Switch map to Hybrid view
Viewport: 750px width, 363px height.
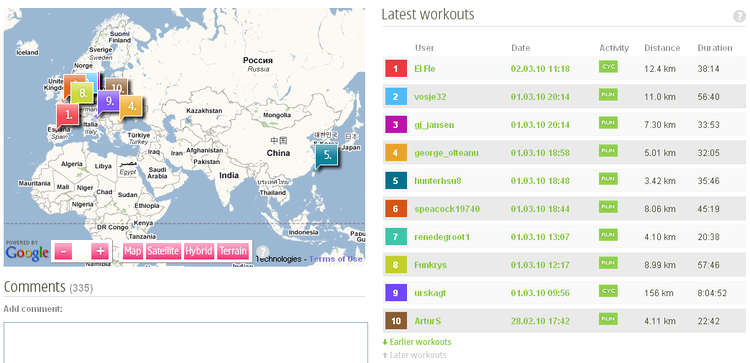click(x=199, y=251)
